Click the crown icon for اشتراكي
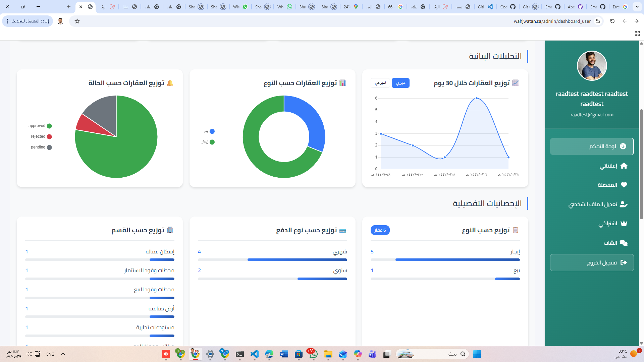 pyautogui.click(x=624, y=224)
